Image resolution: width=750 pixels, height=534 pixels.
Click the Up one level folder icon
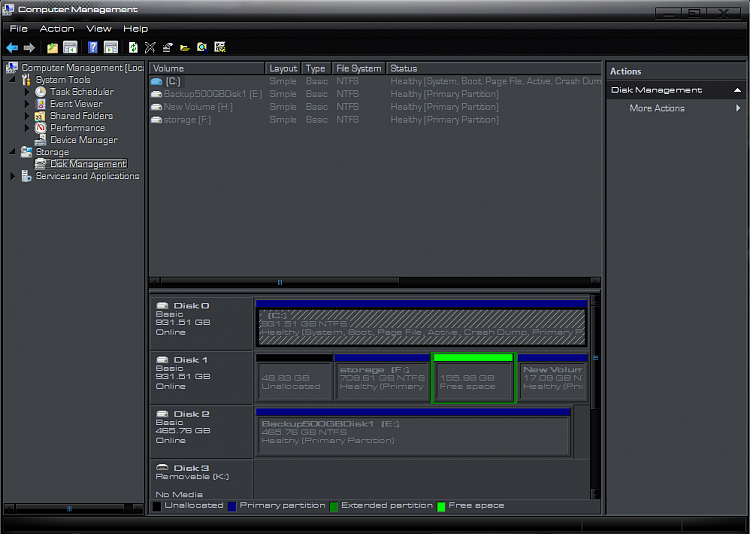[52, 47]
